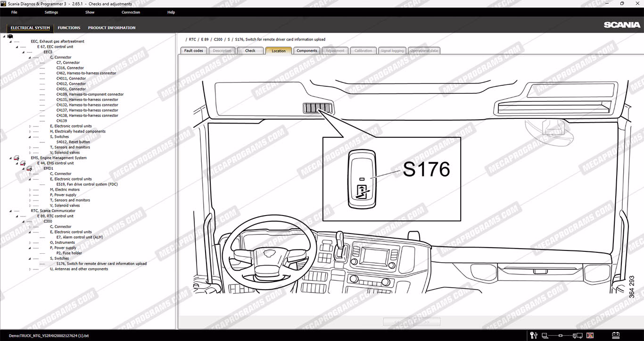The image size is (644, 341).
Task: Expand EEC3 T, Sensors and monitors
Action: pyautogui.click(x=30, y=147)
